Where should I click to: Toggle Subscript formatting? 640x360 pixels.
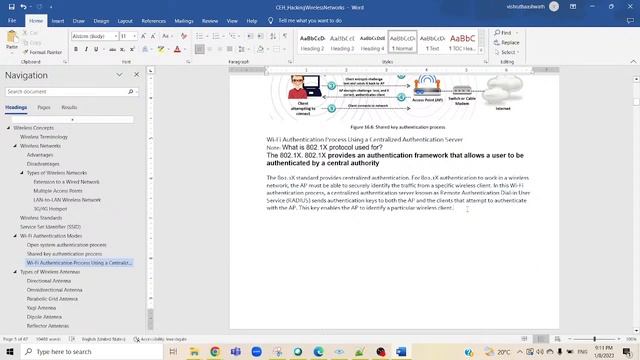(x=122, y=49)
